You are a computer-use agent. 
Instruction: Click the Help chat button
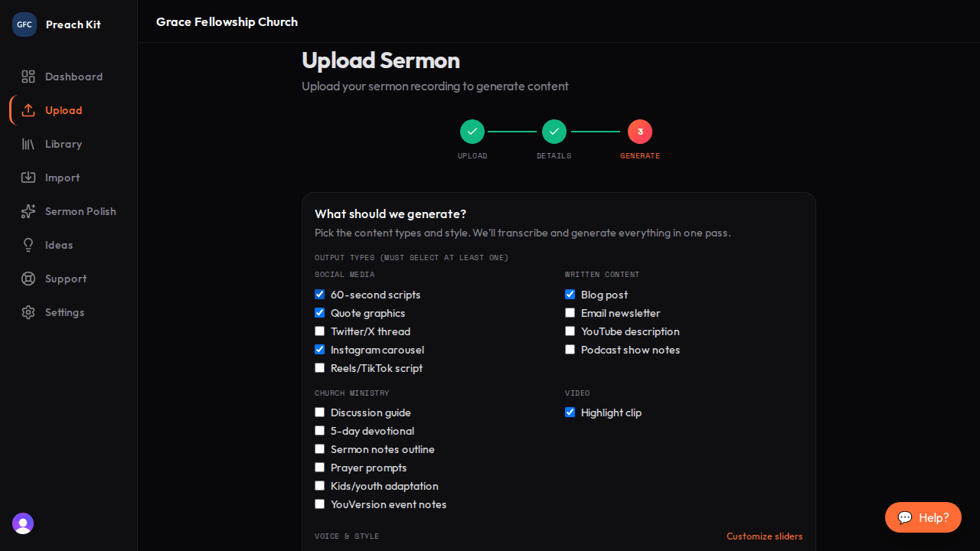(x=923, y=517)
